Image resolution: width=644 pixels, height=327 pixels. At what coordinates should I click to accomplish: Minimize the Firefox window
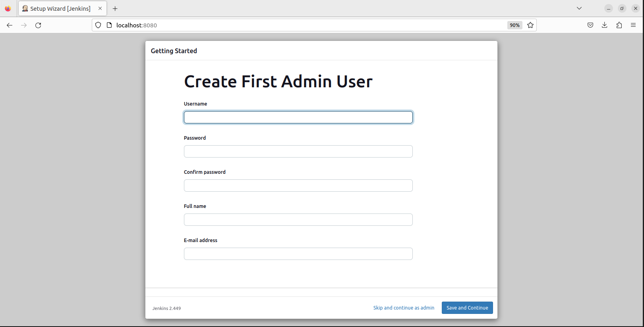point(609,8)
